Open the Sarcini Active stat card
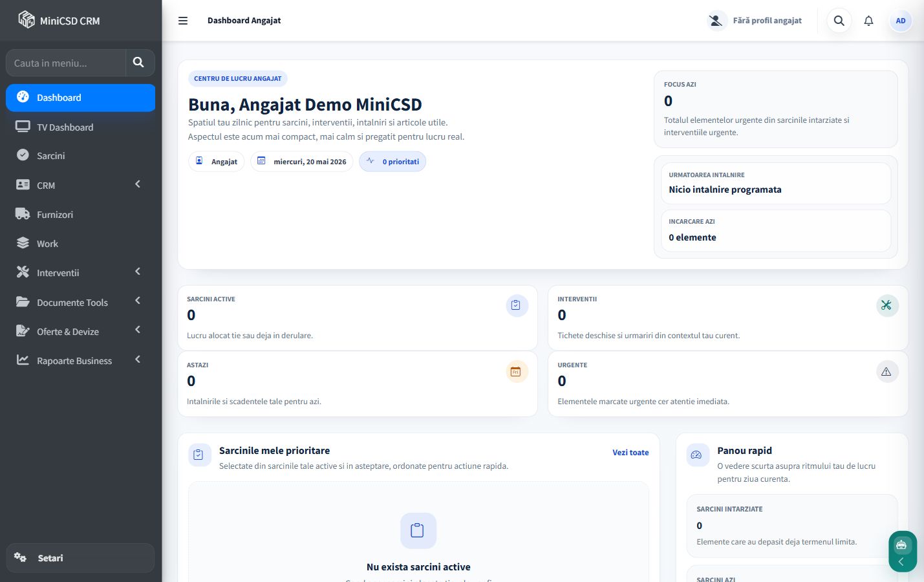This screenshot has height=582, width=924. (x=358, y=318)
